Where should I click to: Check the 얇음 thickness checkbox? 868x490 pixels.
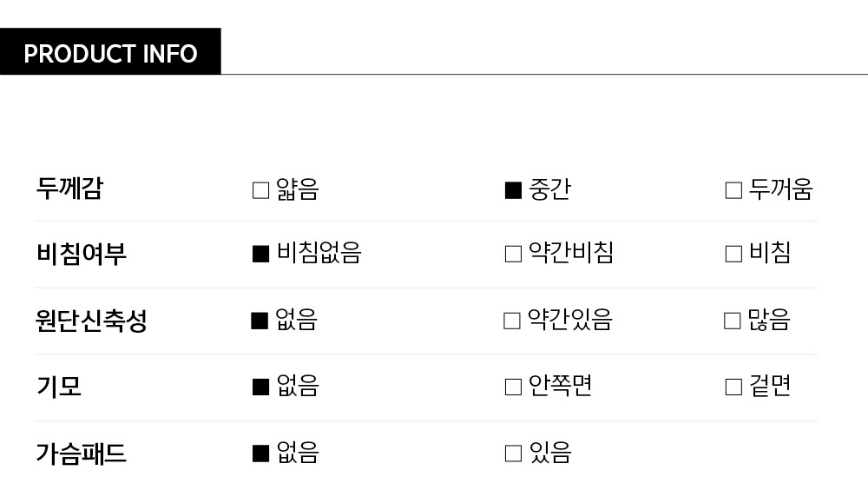[260, 190]
